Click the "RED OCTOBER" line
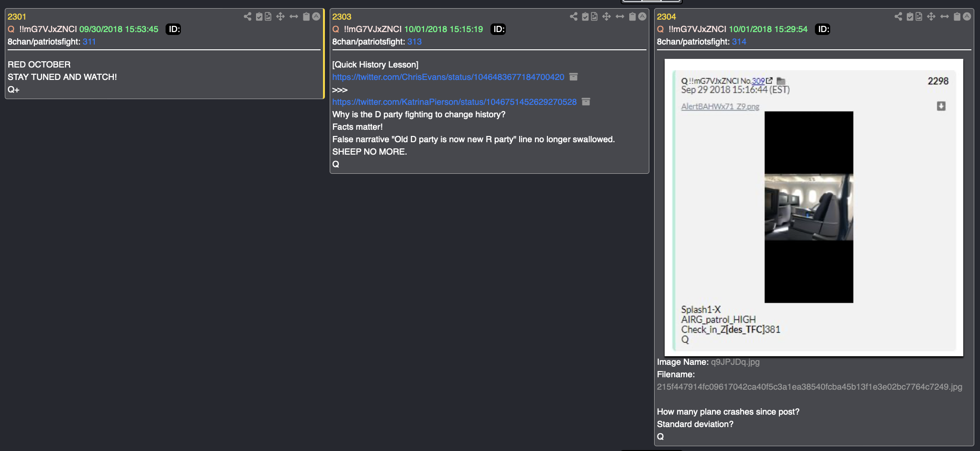 tap(39, 65)
